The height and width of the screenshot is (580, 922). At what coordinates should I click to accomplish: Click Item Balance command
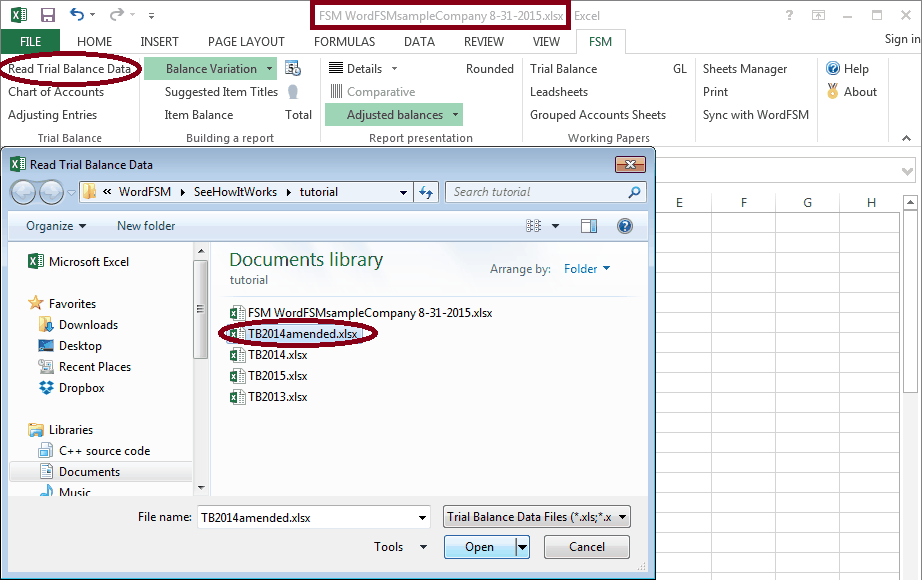199,115
